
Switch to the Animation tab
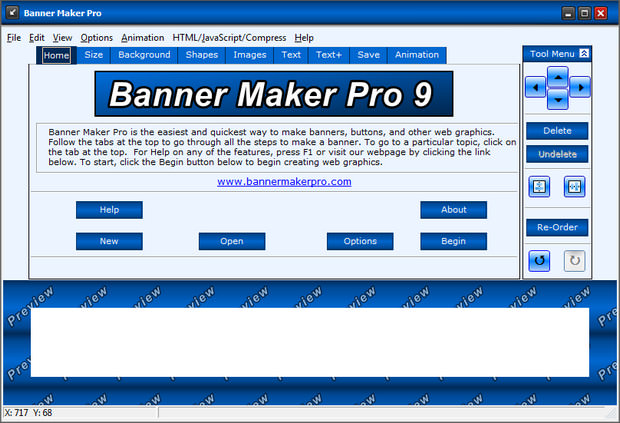click(417, 55)
